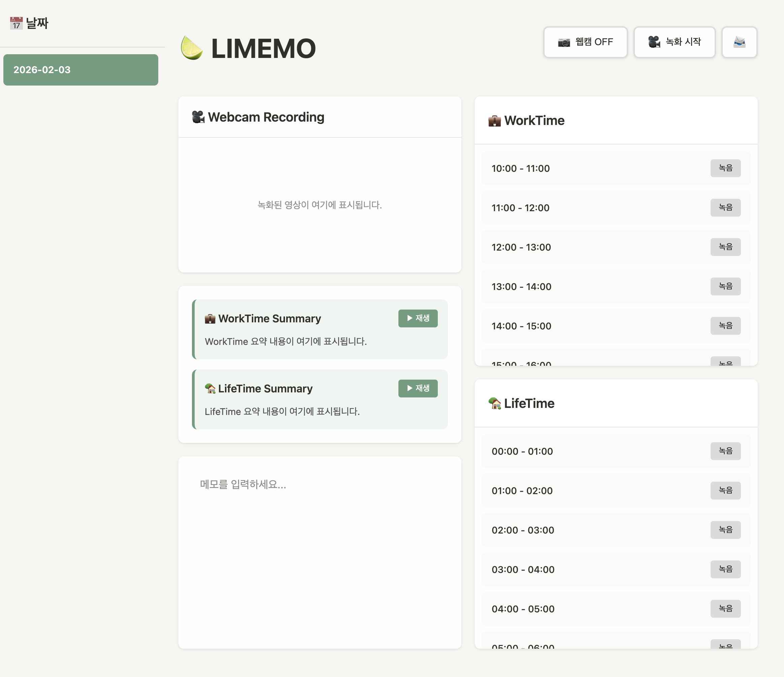Screen dimensions: 784x677
Task: Record audio for 14:00 - 15:00 slot
Action: click(x=725, y=325)
